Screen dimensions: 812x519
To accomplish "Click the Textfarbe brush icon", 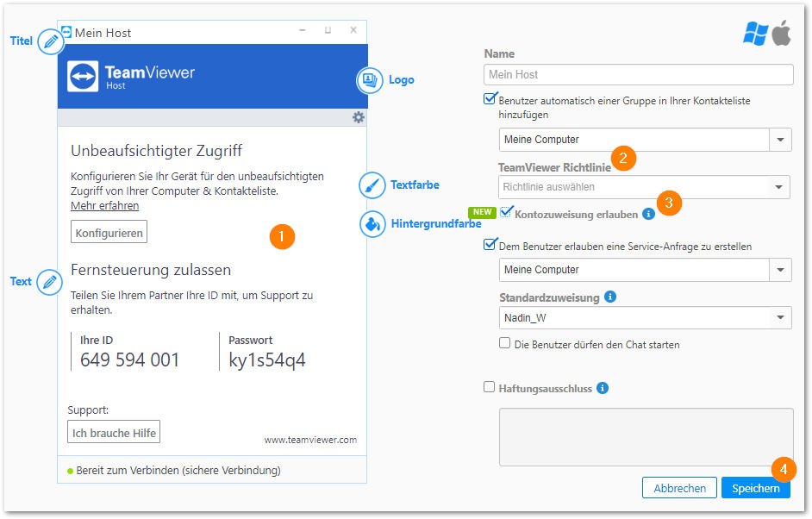I will tap(372, 185).
